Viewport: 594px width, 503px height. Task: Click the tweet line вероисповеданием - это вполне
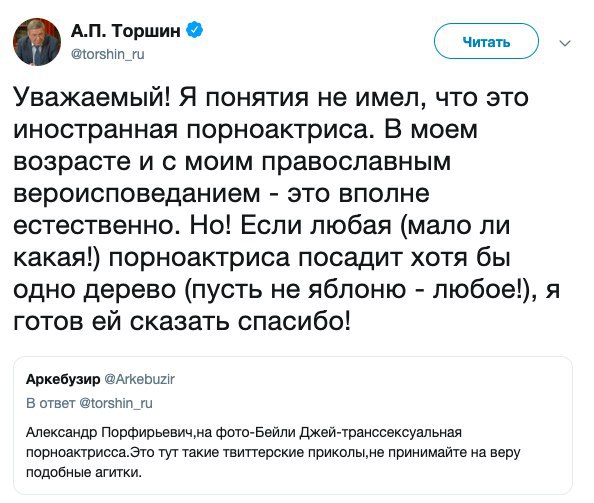[222, 193]
